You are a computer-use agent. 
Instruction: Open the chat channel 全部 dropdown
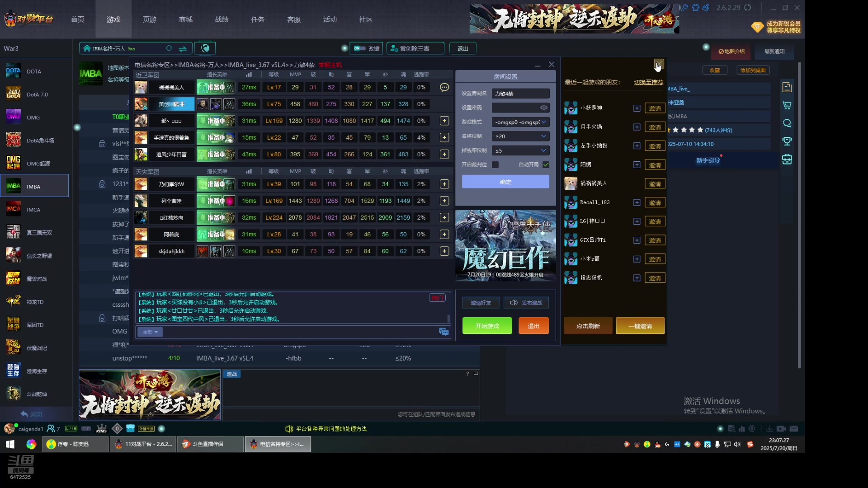[x=150, y=332]
